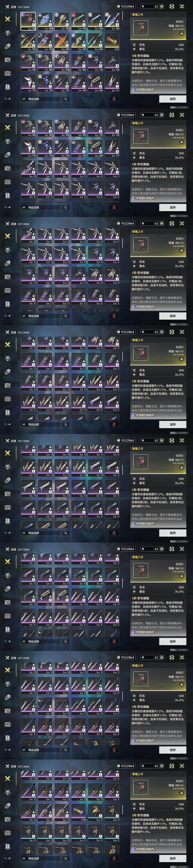Open the echoes tab icon in the topmost sidebar
Screen dimensions: 193x868
pyautogui.click(x=7, y=33)
